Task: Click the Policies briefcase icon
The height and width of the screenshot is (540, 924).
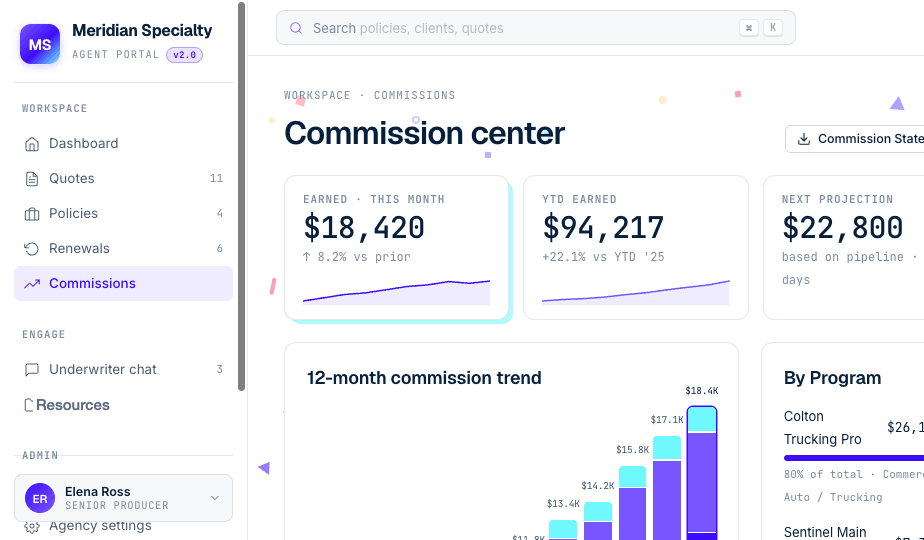Action: pyautogui.click(x=32, y=213)
